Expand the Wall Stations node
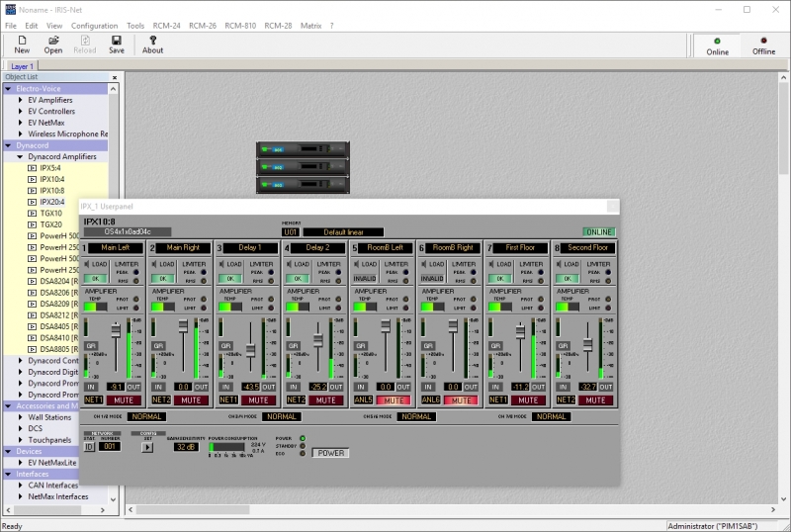The image size is (791, 532). [x=20, y=417]
